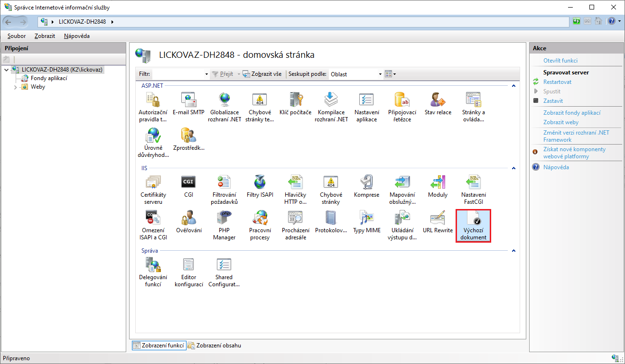Open Nastavení FastCGI feature
This screenshot has height=364, width=625.
pos(473,189)
